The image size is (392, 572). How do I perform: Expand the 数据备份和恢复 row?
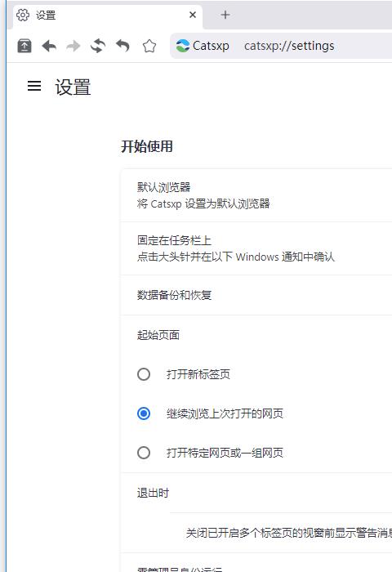tap(256, 295)
